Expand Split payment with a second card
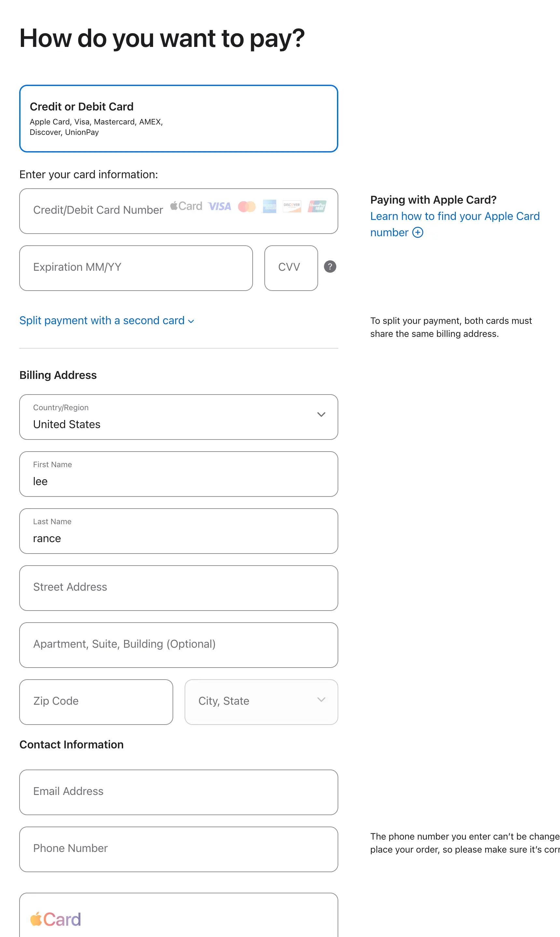The image size is (560, 937). (x=106, y=321)
